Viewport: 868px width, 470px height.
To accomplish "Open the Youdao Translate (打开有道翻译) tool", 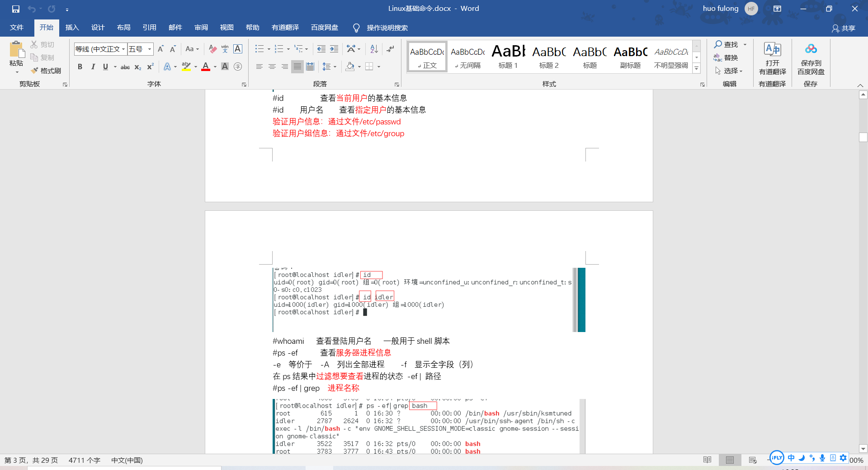I will [772, 59].
